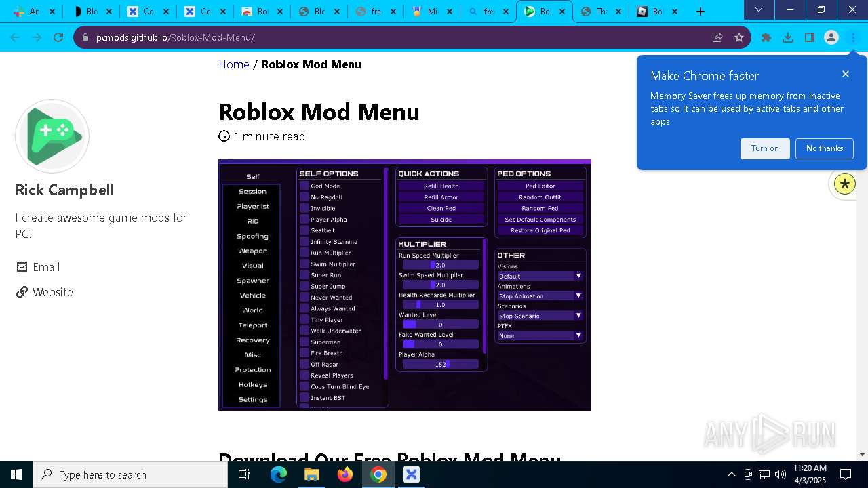Close the 'Th' browser tab
The height and width of the screenshot is (488, 868).
(x=618, y=12)
